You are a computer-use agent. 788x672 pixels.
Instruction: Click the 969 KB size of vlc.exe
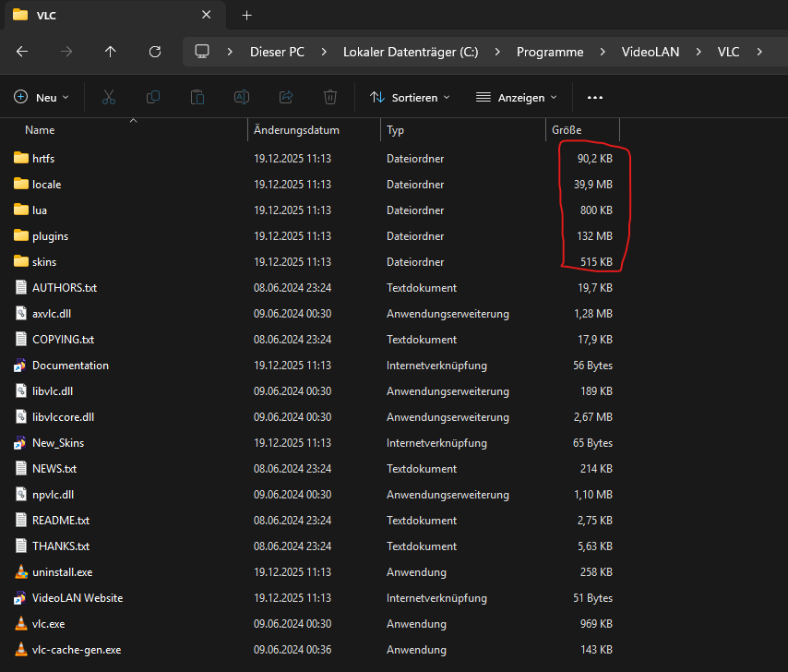(596, 624)
